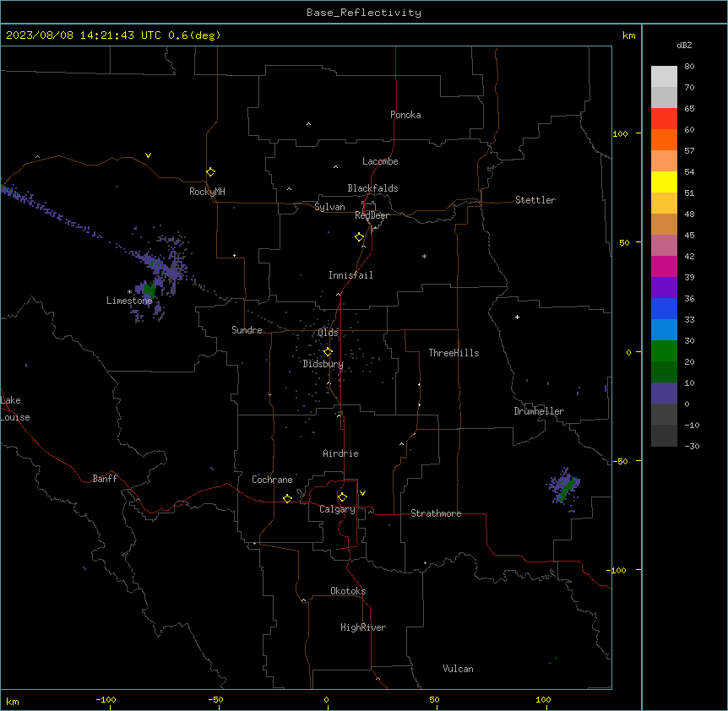
Task: Click the RockyMH label
Action: pyautogui.click(x=207, y=192)
